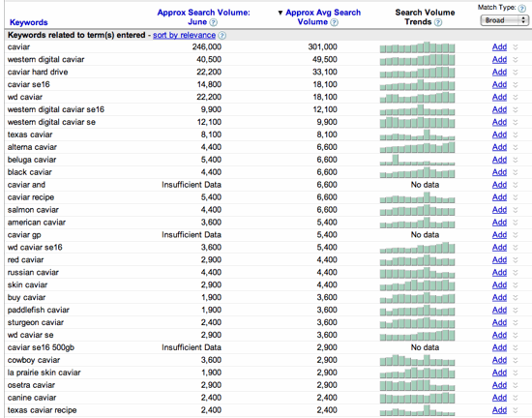
Task: Select average volume value 301,000
Action: click(323, 46)
